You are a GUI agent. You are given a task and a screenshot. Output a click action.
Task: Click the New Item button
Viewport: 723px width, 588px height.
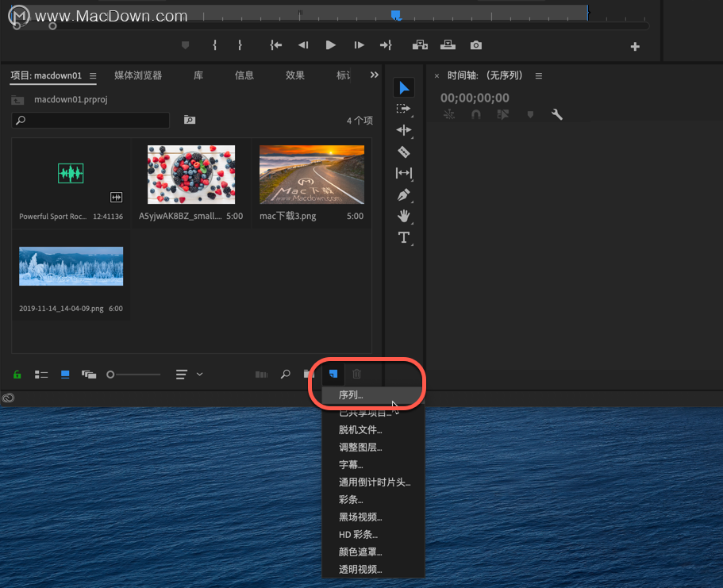[x=333, y=374]
